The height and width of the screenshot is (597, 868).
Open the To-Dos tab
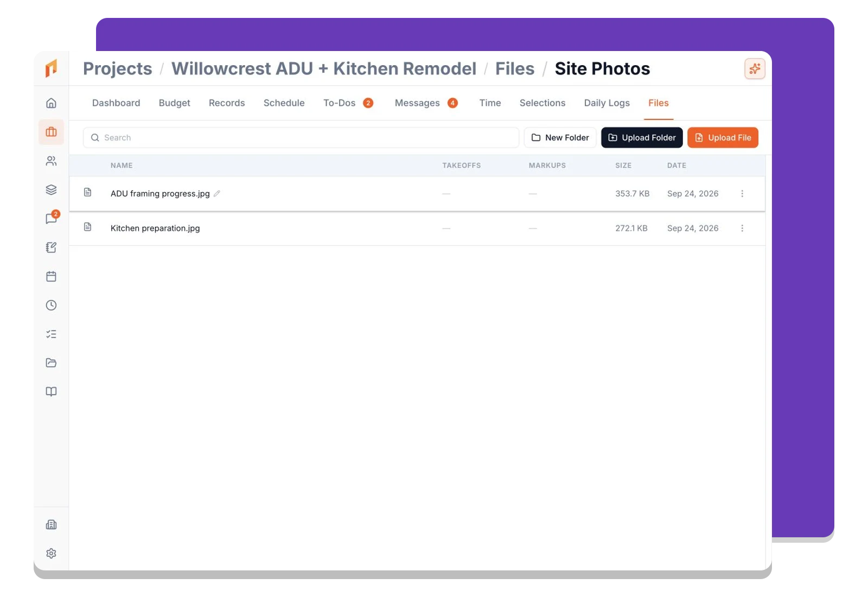pyautogui.click(x=348, y=103)
